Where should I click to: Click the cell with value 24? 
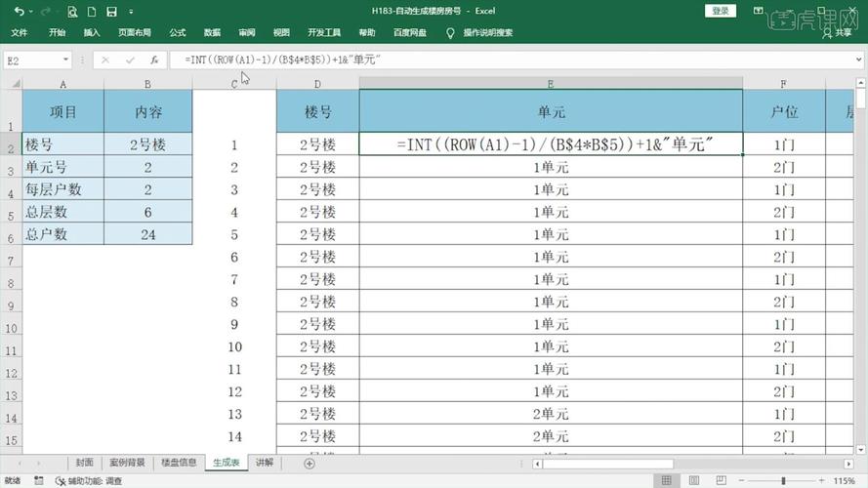(x=147, y=234)
